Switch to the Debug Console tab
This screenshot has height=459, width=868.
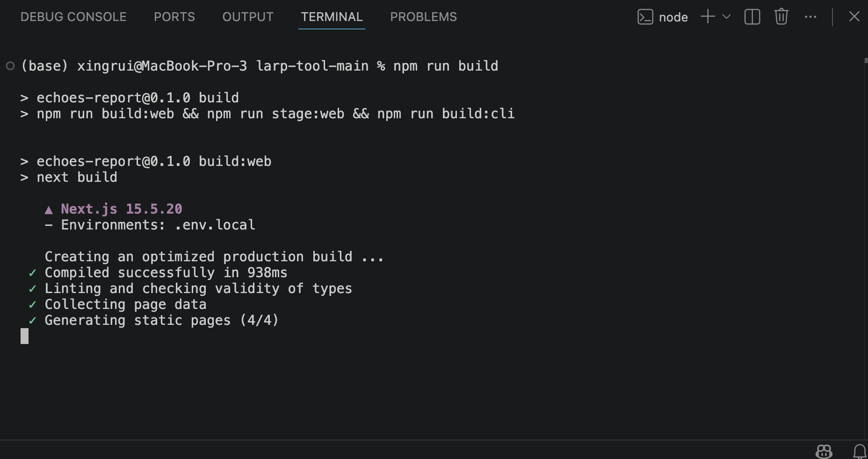73,17
